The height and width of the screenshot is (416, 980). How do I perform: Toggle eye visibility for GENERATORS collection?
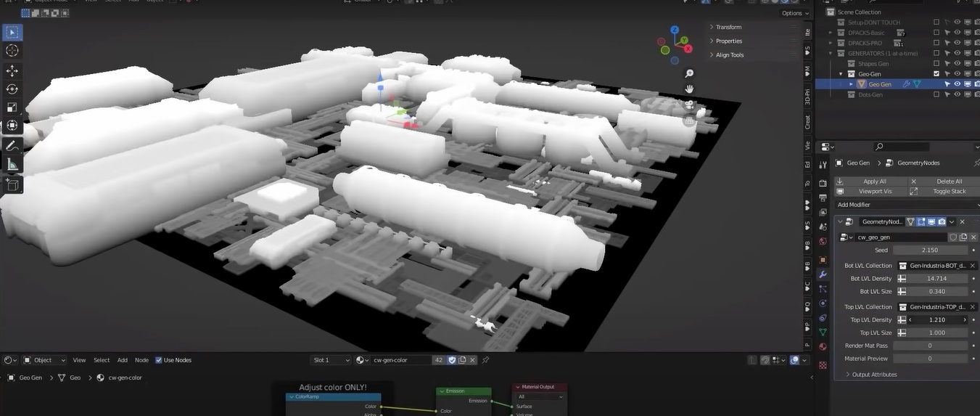pyautogui.click(x=957, y=53)
